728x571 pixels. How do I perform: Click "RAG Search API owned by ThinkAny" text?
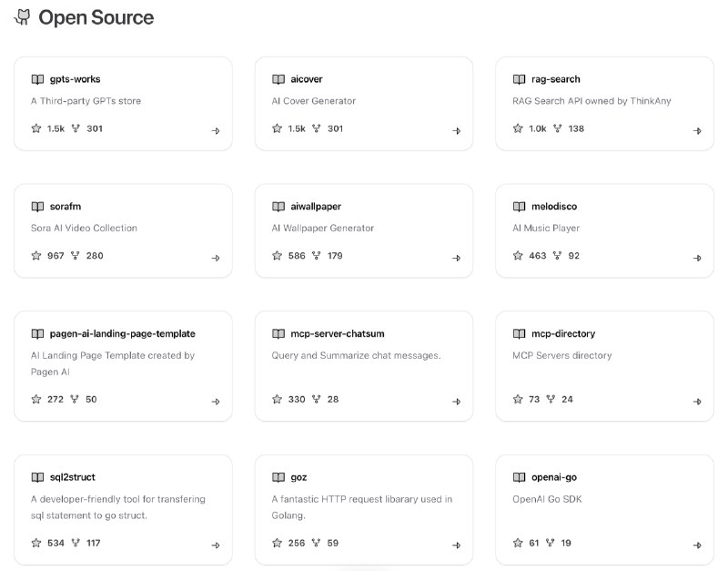tap(592, 101)
